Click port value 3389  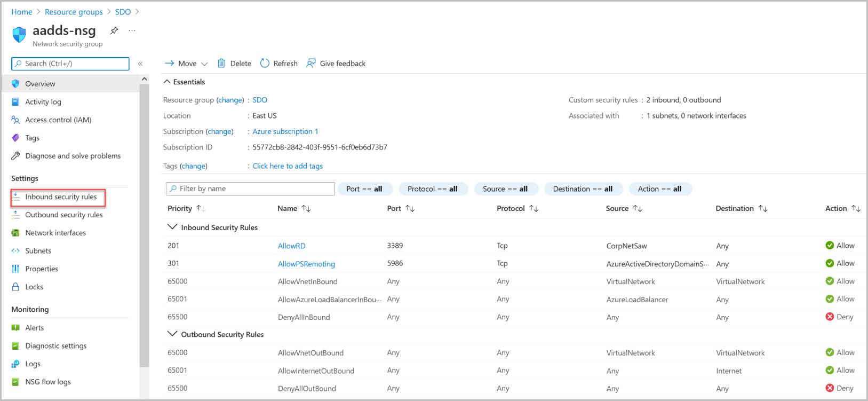coord(395,246)
